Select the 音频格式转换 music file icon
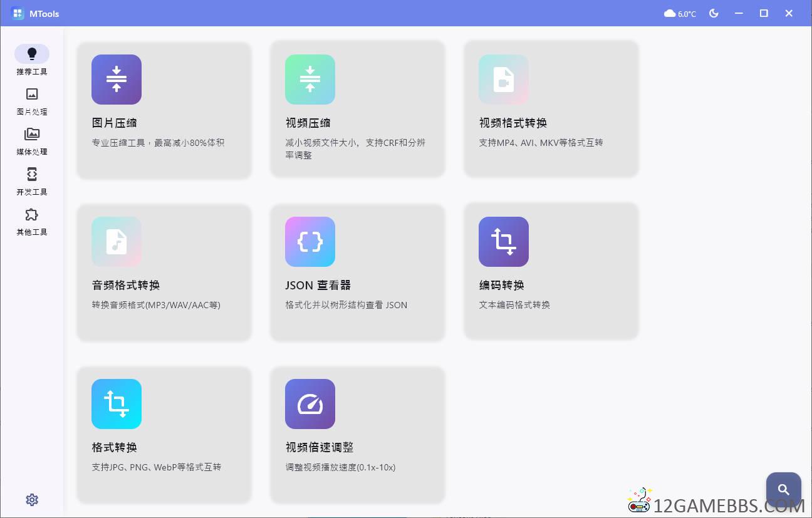 (x=117, y=242)
